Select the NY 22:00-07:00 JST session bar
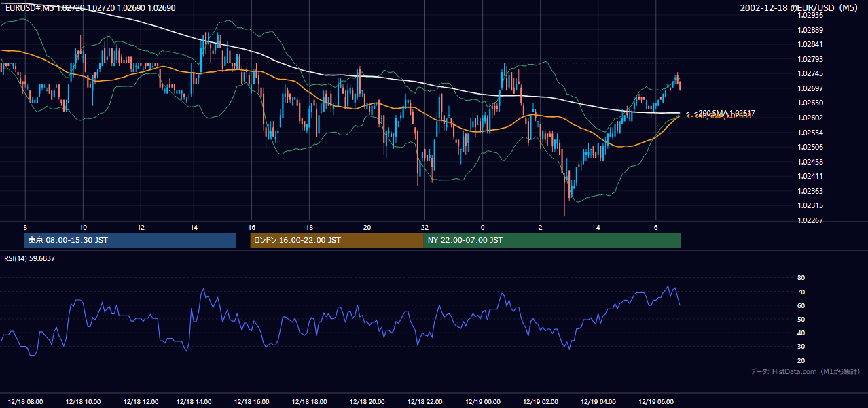The height and width of the screenshot is (408, 868). pyautogui.click(x=552, y=240)
